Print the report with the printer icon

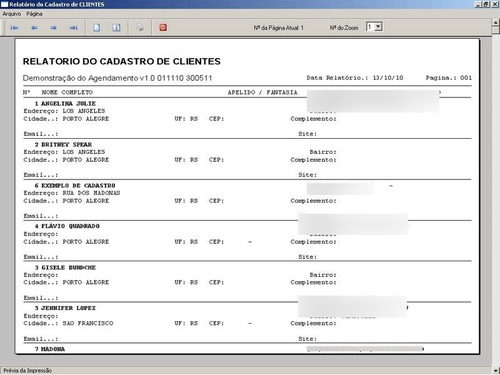tap(140, 28)
